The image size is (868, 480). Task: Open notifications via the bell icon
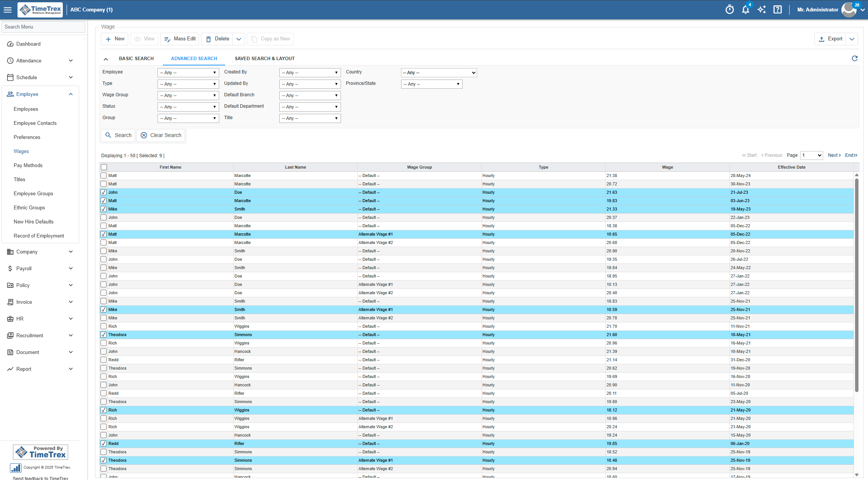(745, 9)
